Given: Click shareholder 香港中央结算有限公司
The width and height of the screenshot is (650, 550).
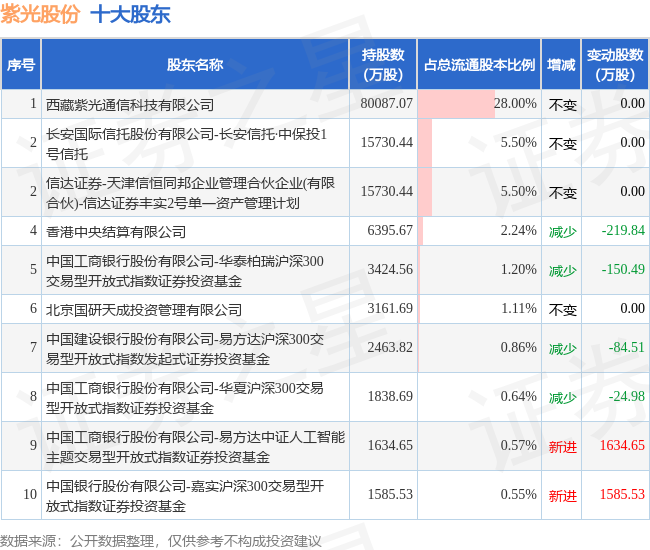Looking at the screenshot, I should click(x=116, y=231).
